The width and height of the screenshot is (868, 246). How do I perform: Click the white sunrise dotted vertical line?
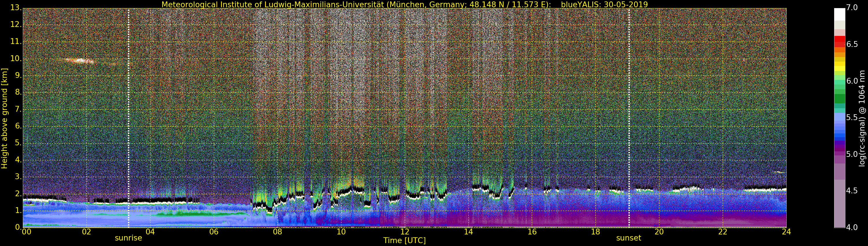coord(128,118)
